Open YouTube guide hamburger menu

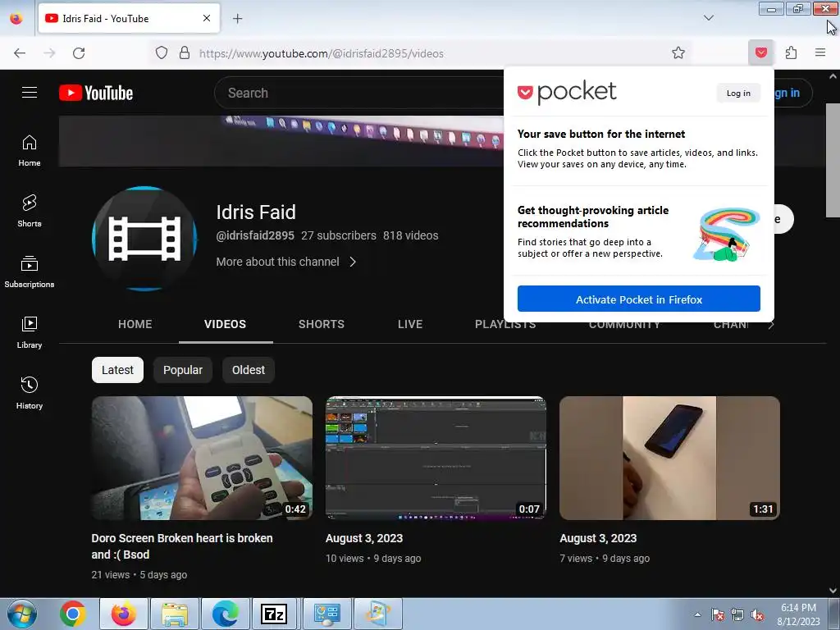[x=30, y=93]
